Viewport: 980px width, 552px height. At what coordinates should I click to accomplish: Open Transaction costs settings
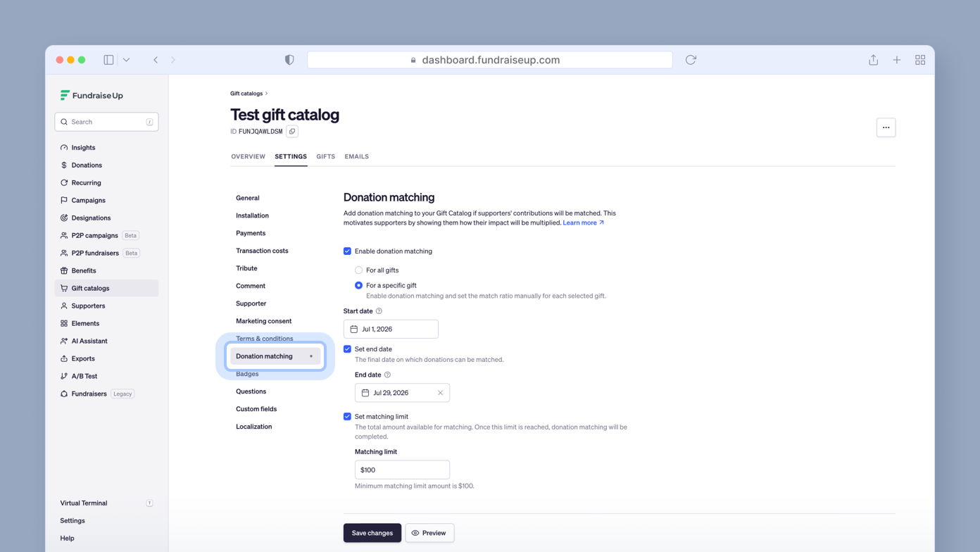point(262,251)
